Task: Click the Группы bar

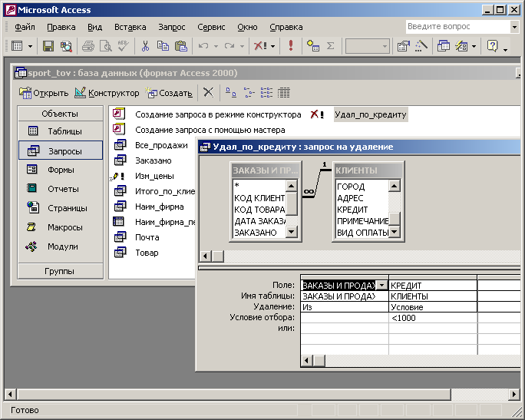Action: tap(61, 271)
